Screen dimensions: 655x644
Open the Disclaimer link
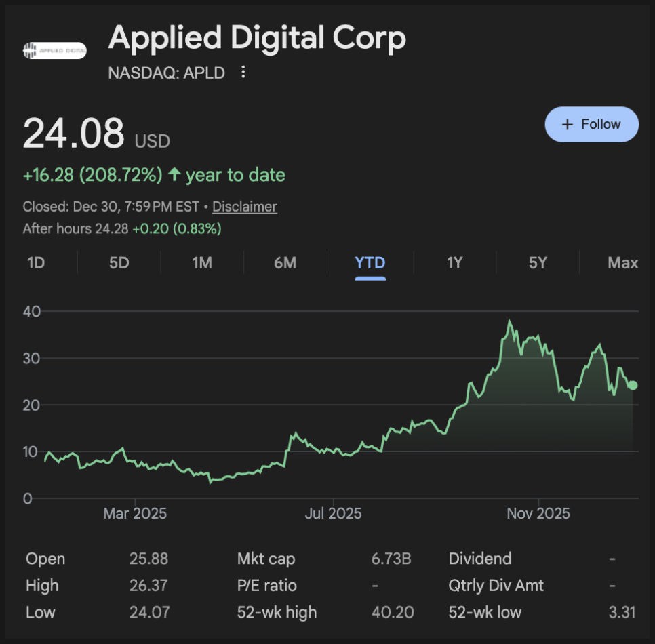[x=244, y=207]
